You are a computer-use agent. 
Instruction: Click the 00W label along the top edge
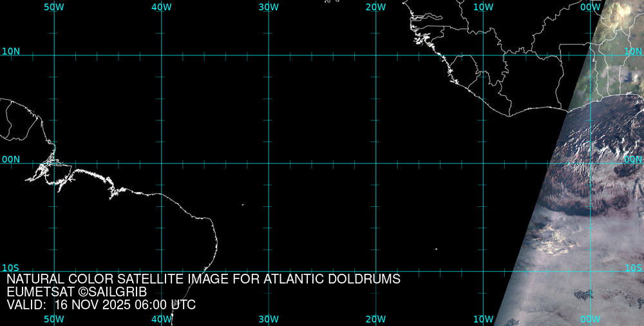point(591,7)
